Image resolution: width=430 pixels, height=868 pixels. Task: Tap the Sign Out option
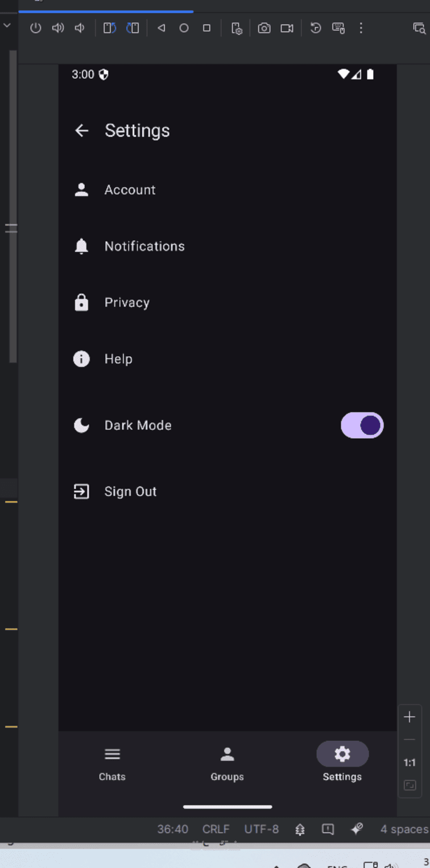click(x=130, y=491)
